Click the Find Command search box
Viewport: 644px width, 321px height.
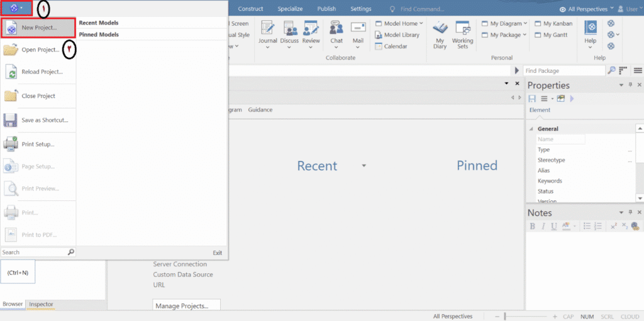(x=422, y=9)
